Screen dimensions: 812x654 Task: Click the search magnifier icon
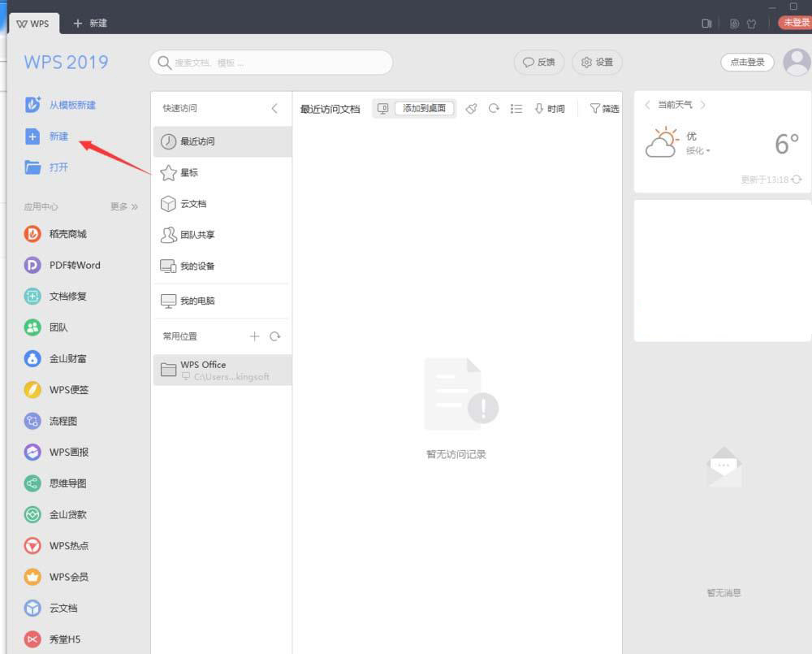[x=164, y=63]
